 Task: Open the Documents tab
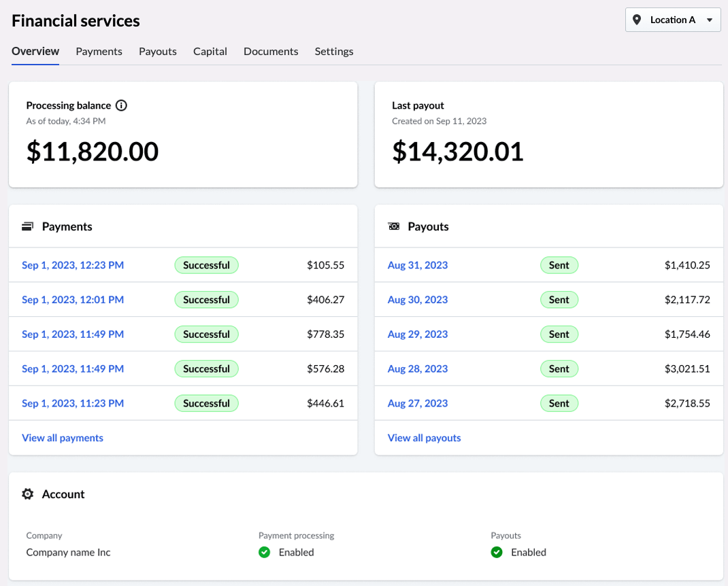(x=271, y=51)
